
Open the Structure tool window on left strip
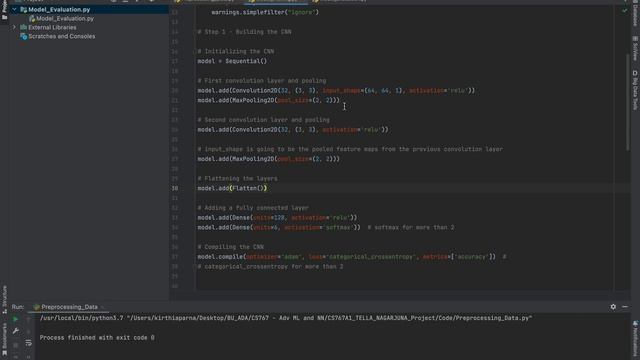tap(4, 299)
